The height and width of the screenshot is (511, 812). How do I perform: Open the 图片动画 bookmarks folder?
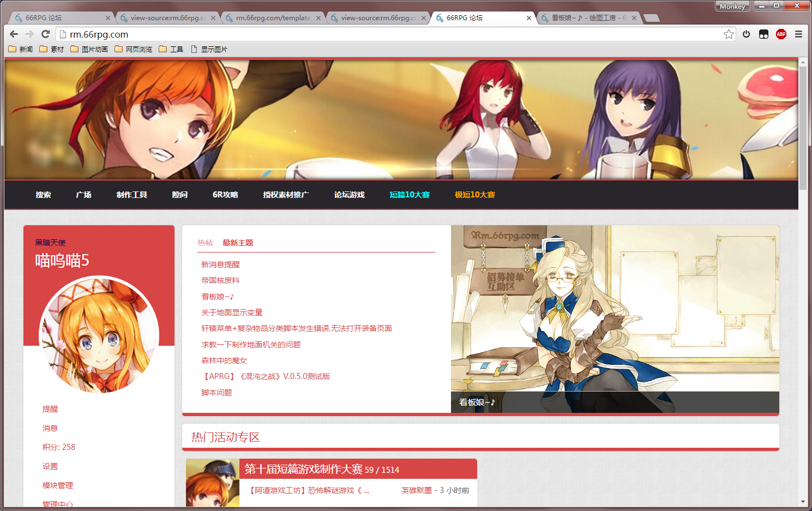pyautogui.click(x=89, y=49)
